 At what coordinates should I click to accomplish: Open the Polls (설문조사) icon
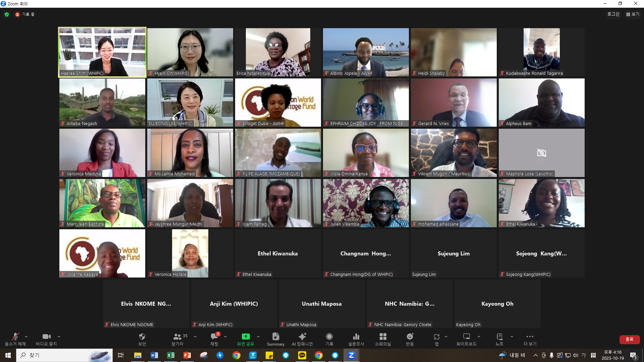(x=356, y=337)
